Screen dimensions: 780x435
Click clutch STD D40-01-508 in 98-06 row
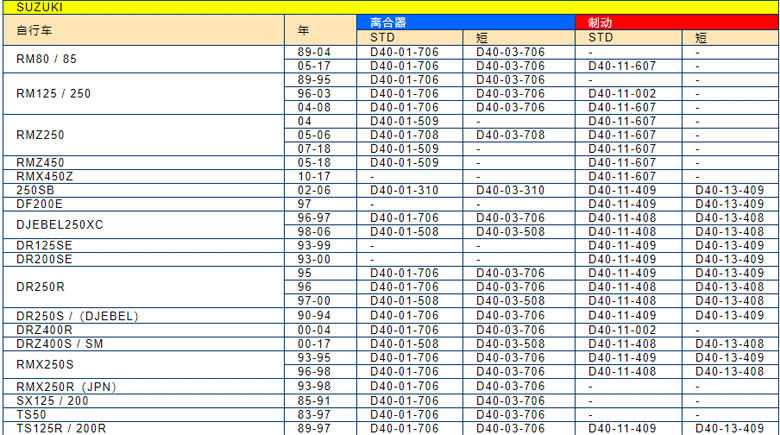coord(404,231)
